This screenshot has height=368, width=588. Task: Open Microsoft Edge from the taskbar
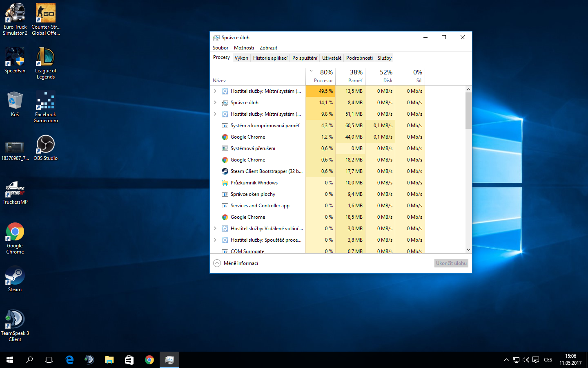(69, 360)
